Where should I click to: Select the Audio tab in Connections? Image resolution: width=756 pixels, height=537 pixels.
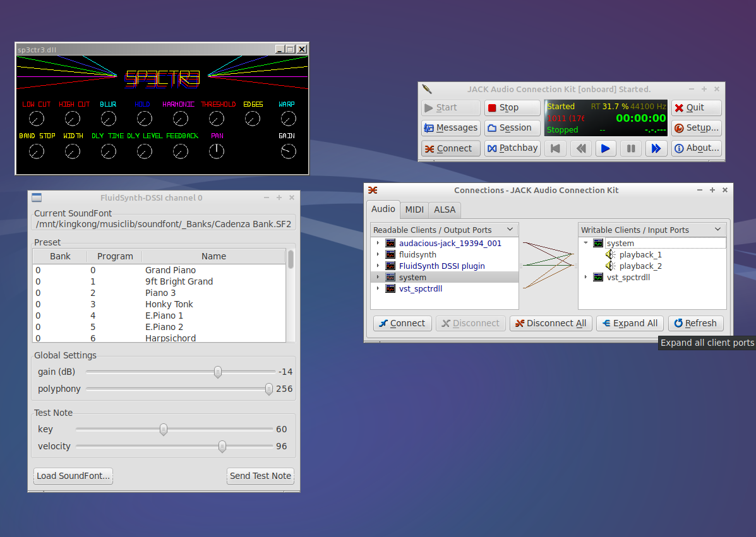tap(383, 209)
